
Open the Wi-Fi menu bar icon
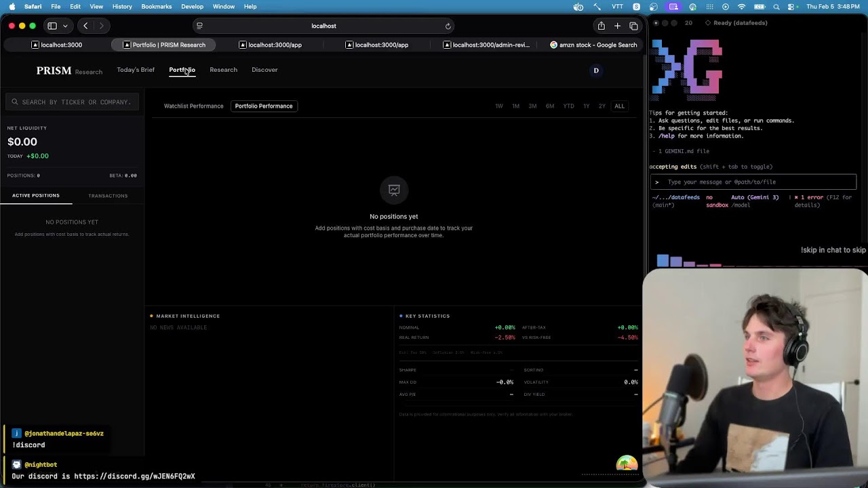(741, 7)
